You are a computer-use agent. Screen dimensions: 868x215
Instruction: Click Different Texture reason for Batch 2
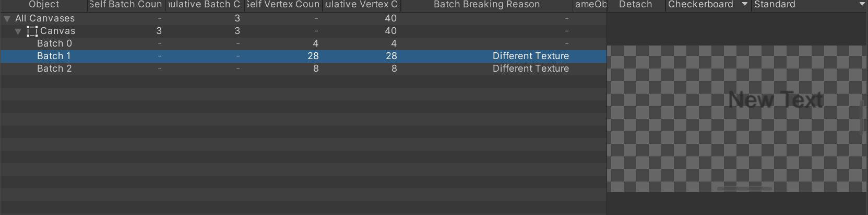531,69
